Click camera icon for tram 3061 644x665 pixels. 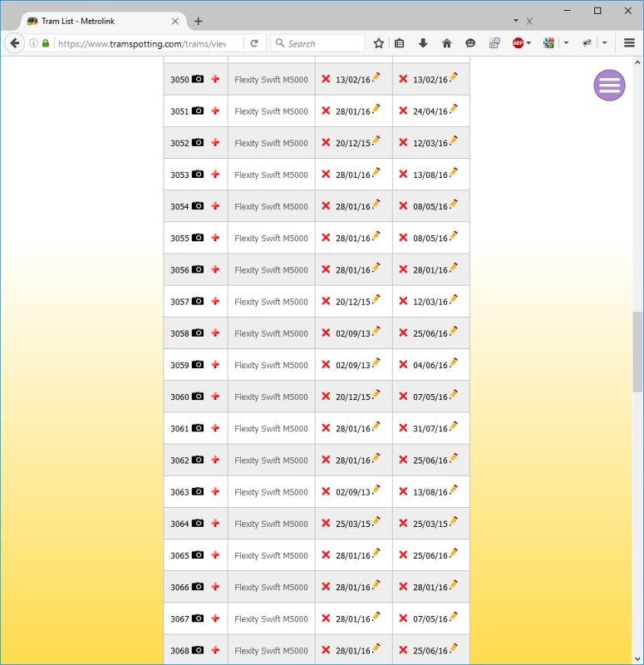point(198,428)
